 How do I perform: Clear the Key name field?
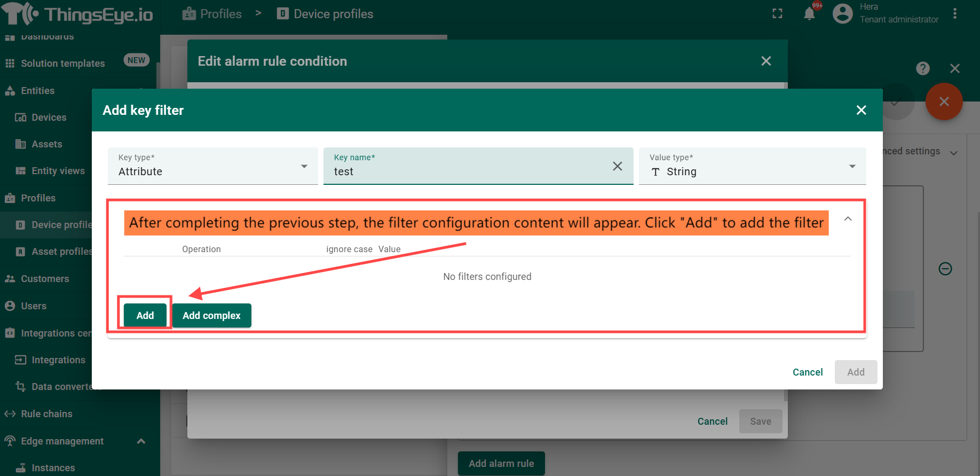[618, 166]
